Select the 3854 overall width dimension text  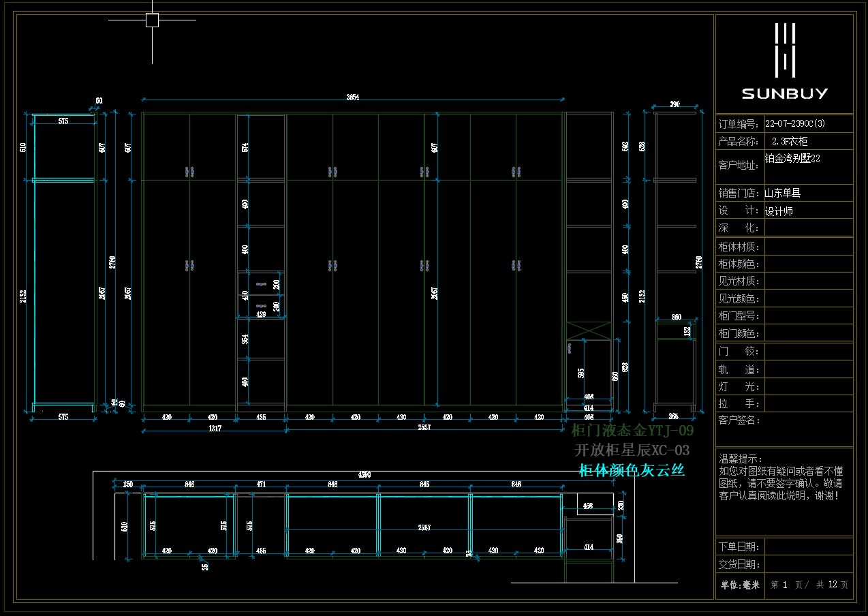pos(352,97)
